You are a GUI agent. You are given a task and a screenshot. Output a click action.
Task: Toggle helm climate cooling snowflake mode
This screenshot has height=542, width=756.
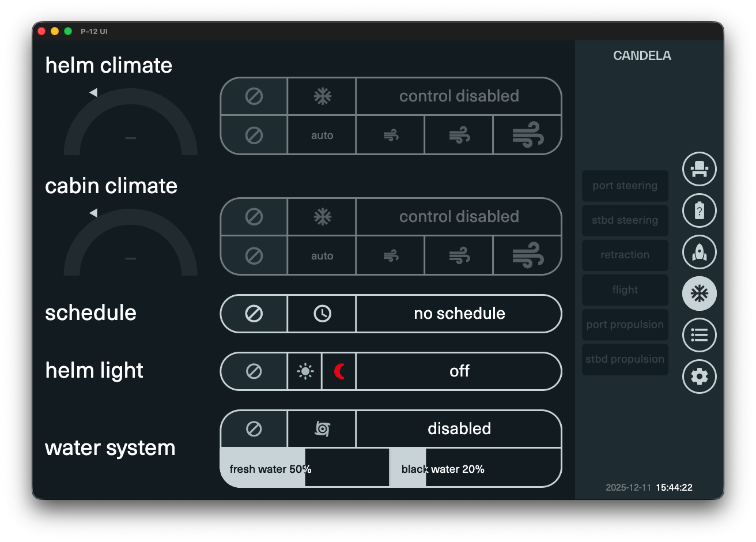(x=322, y=96)
